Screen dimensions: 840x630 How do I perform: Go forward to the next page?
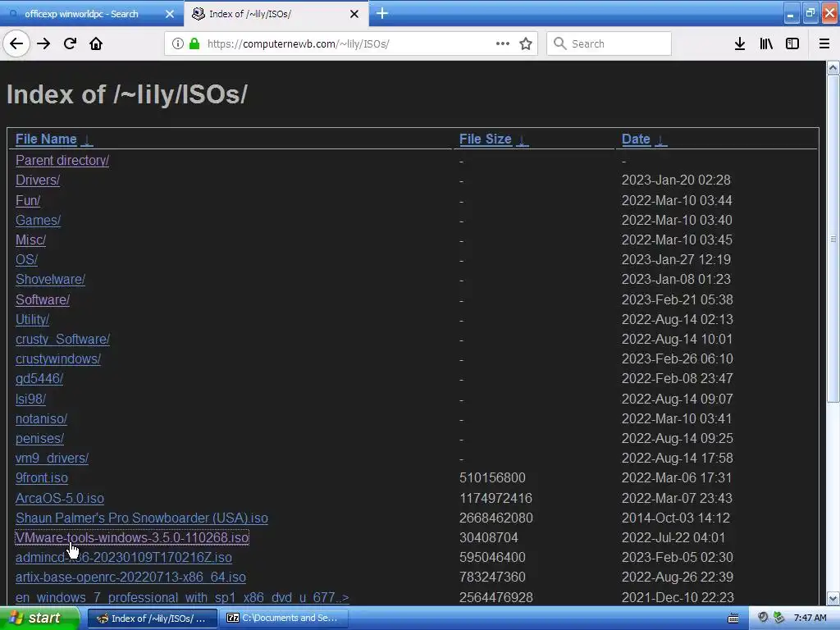tap(43, 43)
